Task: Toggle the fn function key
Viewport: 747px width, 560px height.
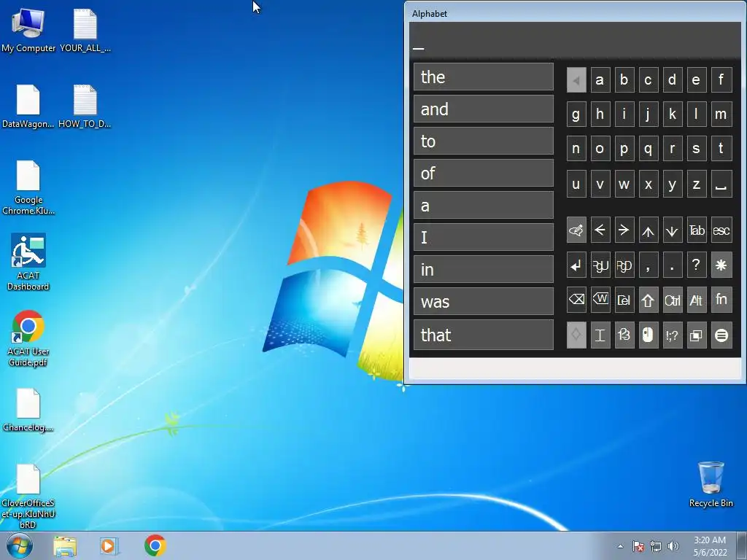Action: click(721, 300)
